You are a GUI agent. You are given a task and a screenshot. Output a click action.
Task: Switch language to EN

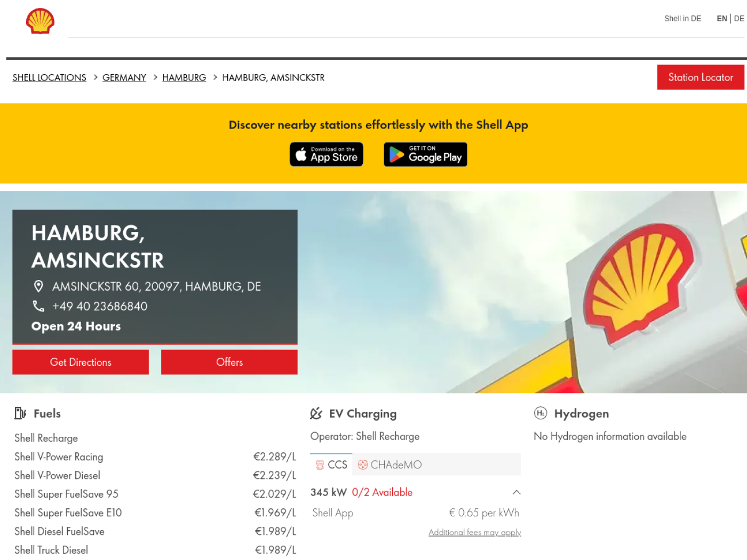(721, 19)
